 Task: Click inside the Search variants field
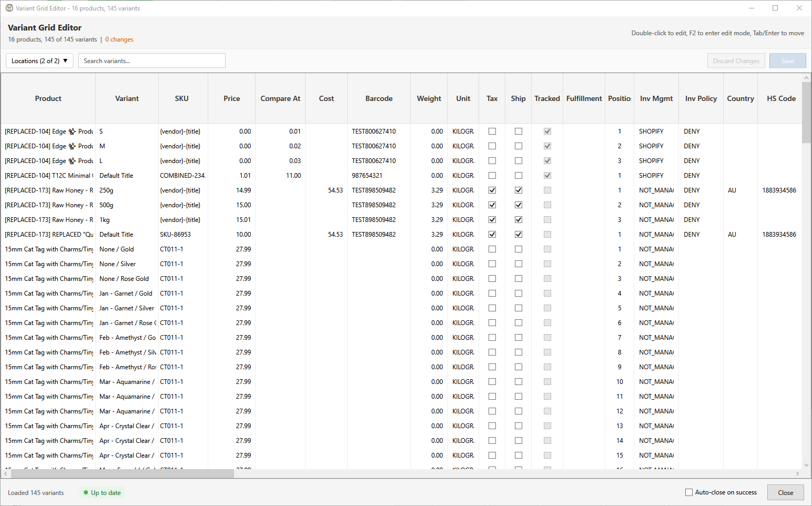(x=151, y=60)
